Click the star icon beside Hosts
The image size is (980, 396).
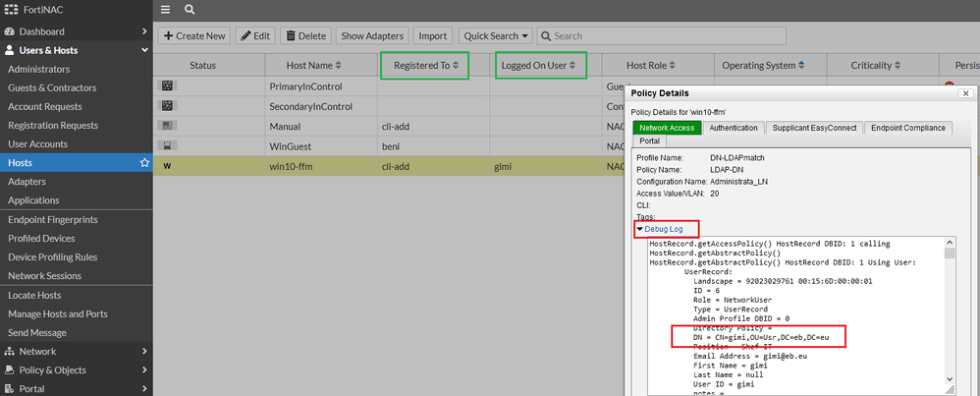(144, 163)
